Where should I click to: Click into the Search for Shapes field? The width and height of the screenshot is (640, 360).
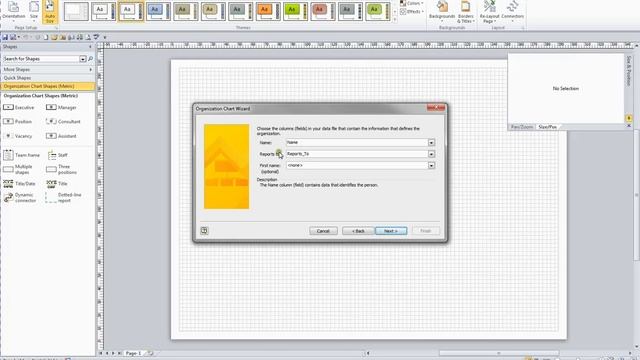tap(41, 59)
